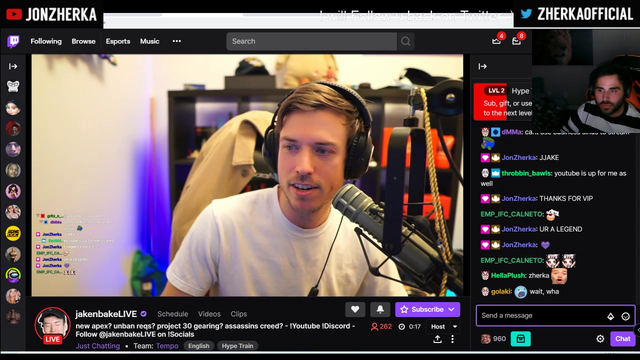This screenshot has width=640, height=360.
Task: Click the Send a message chat box
Action: 556,316
